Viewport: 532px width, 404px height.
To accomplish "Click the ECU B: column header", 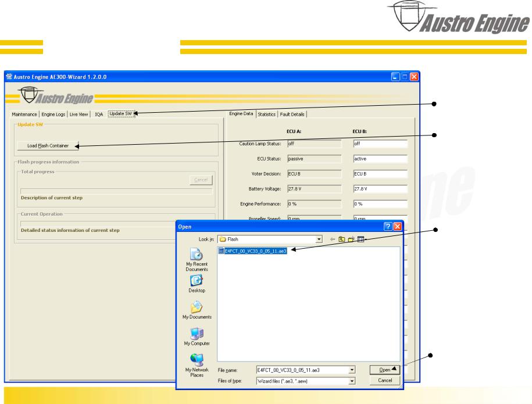I will pos(360,131).
